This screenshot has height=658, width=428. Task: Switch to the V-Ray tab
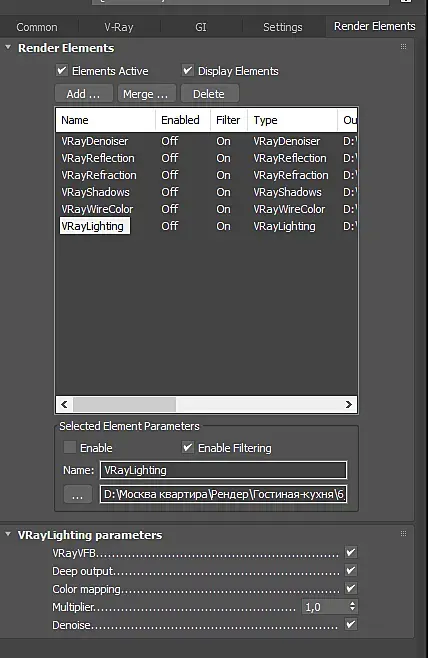[119, 27]
